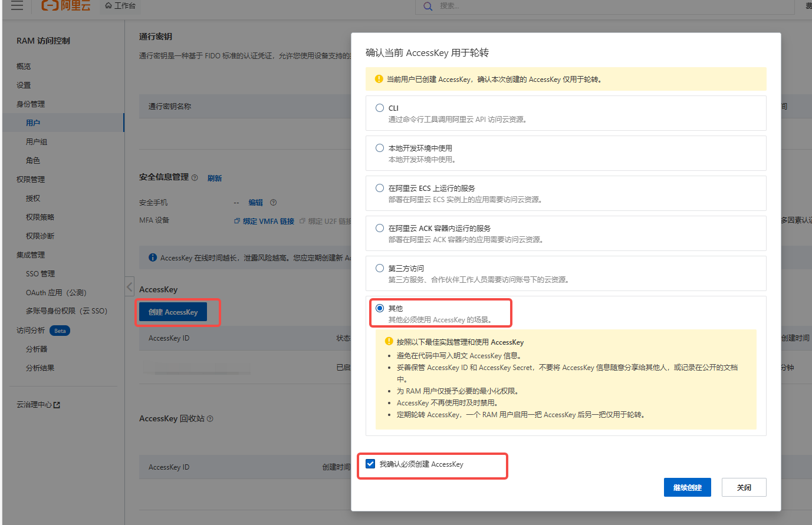The width and height of the screenshot is (812, 525).
Task: Collapse the sidebar with arrow handle
Action: click(130, 287)
